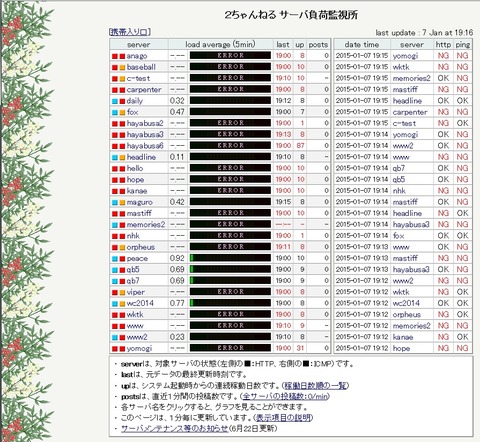Screen dimensions: 480x442
Task: Click the blue HTTP square beside peace
Action: 115,259
